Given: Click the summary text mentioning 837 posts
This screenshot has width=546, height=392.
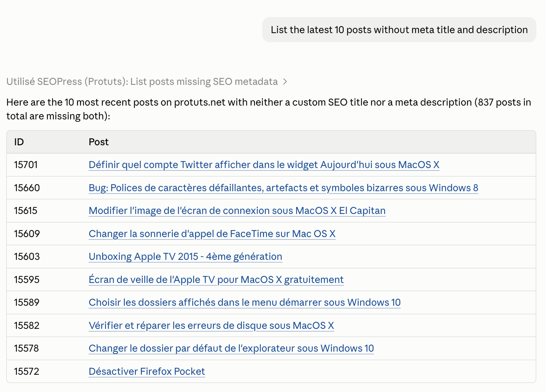Looking at the screenshot, I should tap(269, 109).
